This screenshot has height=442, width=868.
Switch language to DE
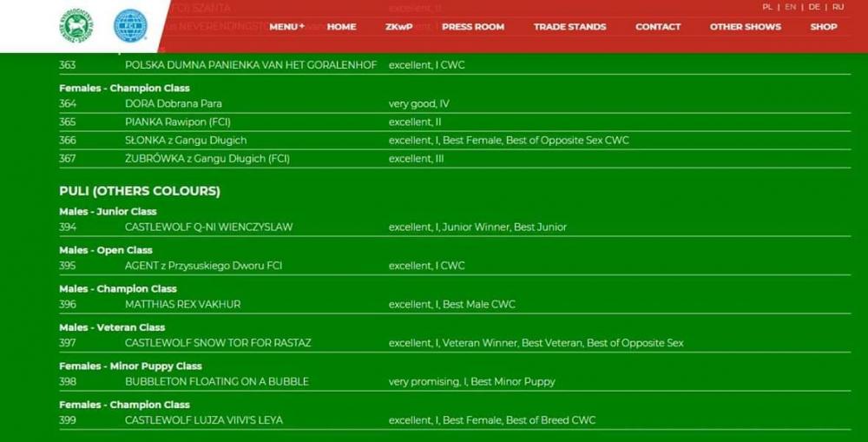coord(814,7)
